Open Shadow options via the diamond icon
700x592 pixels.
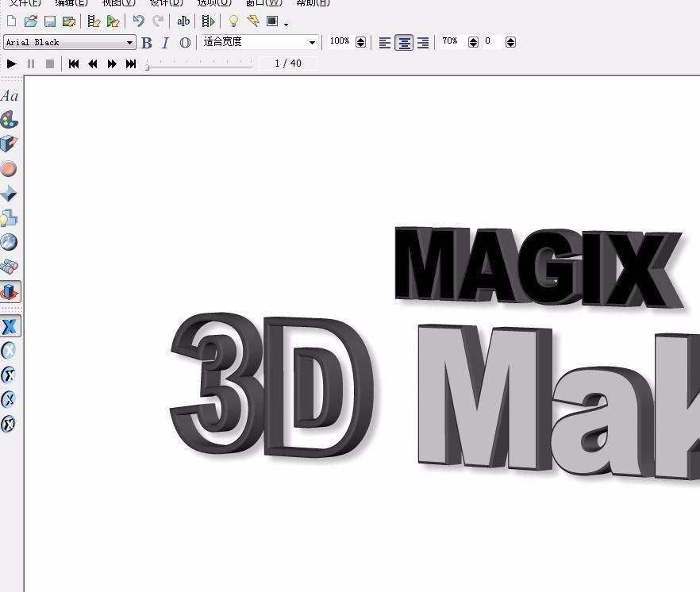[10, 193]
